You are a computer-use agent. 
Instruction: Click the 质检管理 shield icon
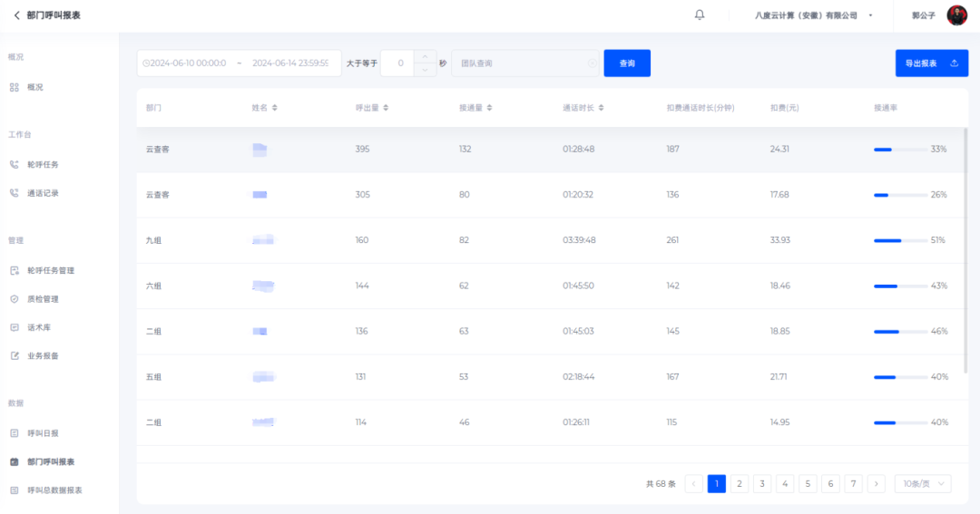coord(15,299)
